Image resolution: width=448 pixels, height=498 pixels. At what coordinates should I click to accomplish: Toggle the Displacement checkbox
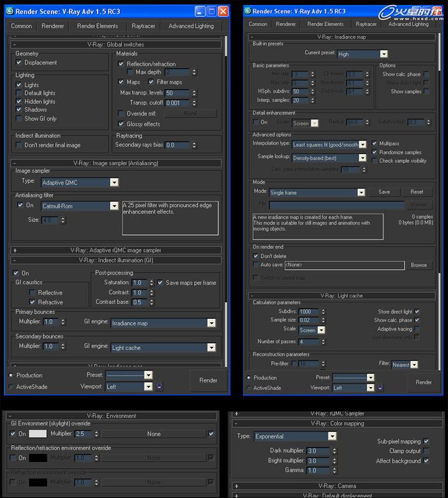(19, 62)
